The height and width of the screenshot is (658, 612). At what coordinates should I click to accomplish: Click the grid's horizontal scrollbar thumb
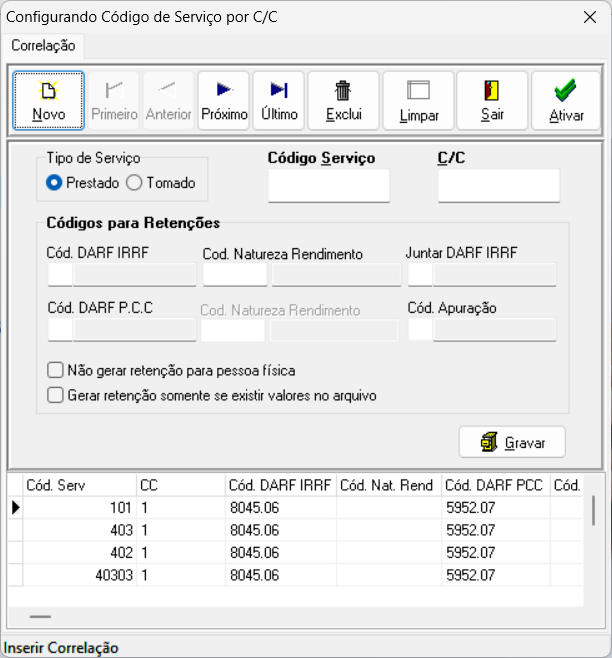(x=40, y=616)
